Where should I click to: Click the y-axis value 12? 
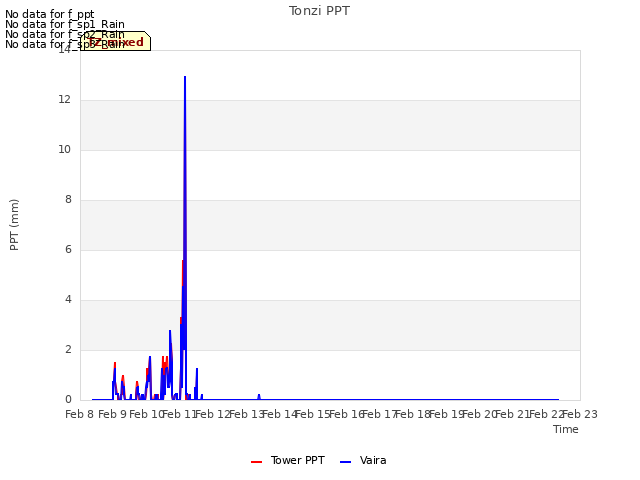click(64, 100)
